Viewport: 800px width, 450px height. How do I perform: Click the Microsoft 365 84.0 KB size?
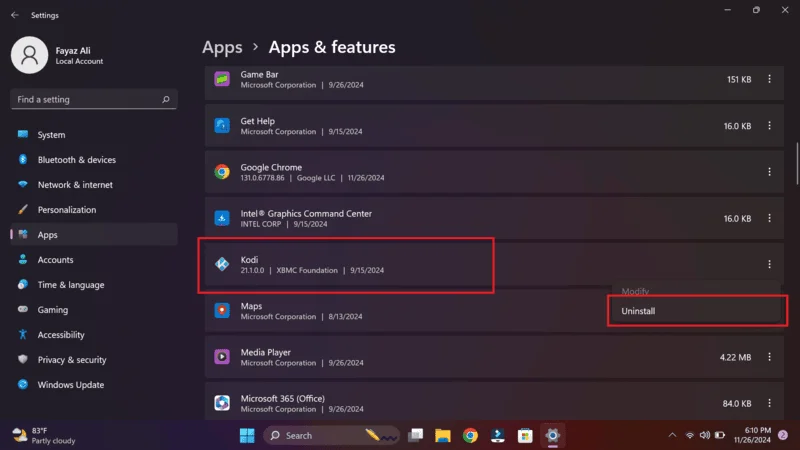click(x=737, y=404)
